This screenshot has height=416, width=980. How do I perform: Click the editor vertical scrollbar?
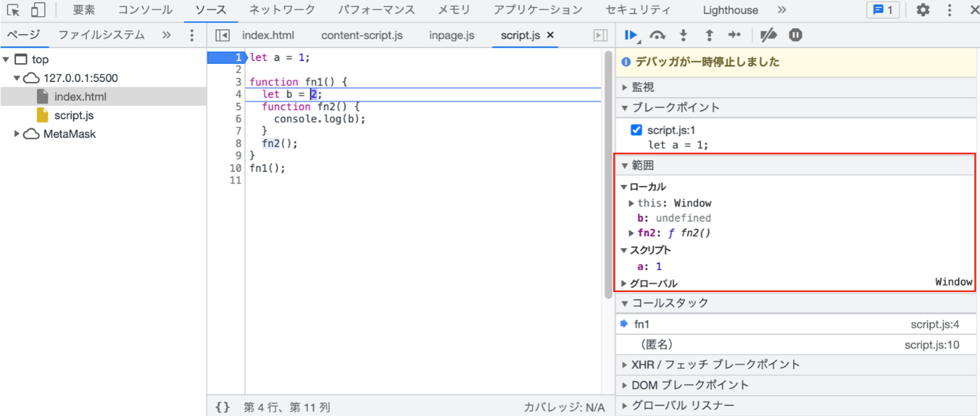(608, 175)
